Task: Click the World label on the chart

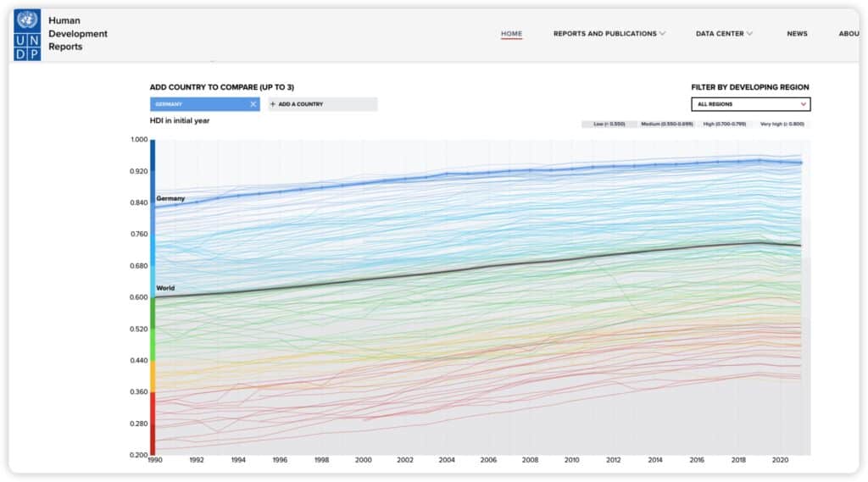Action: click(165, 288)
